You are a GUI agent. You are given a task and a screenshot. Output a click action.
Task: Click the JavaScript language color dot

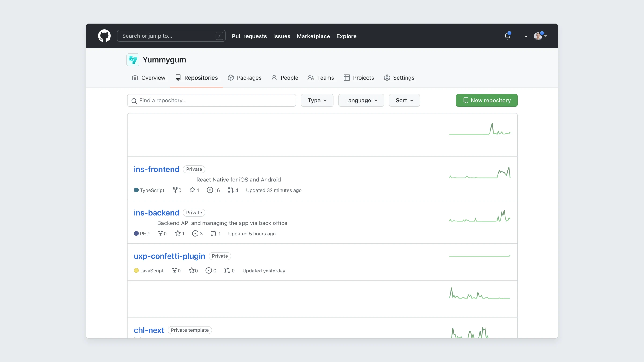136,271
